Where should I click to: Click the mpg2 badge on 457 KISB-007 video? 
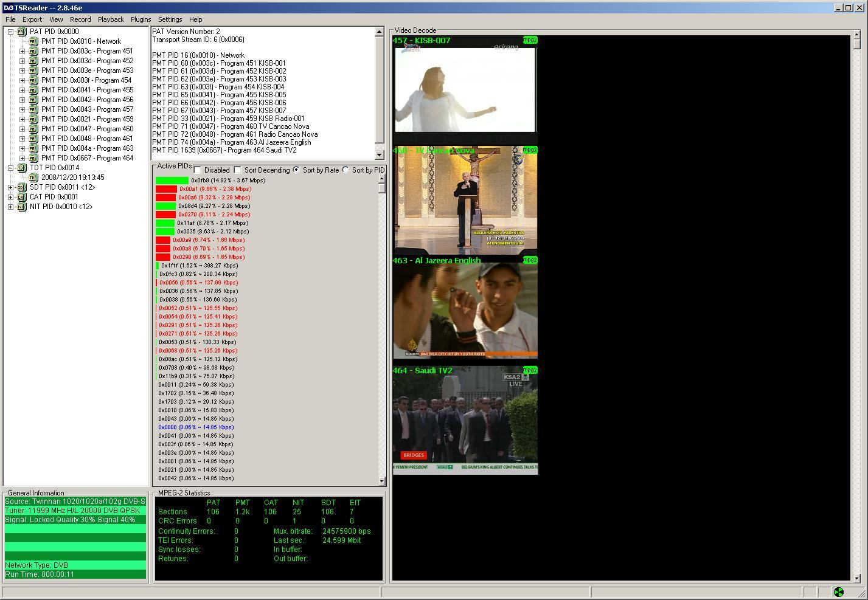click(x=530, y=40)
